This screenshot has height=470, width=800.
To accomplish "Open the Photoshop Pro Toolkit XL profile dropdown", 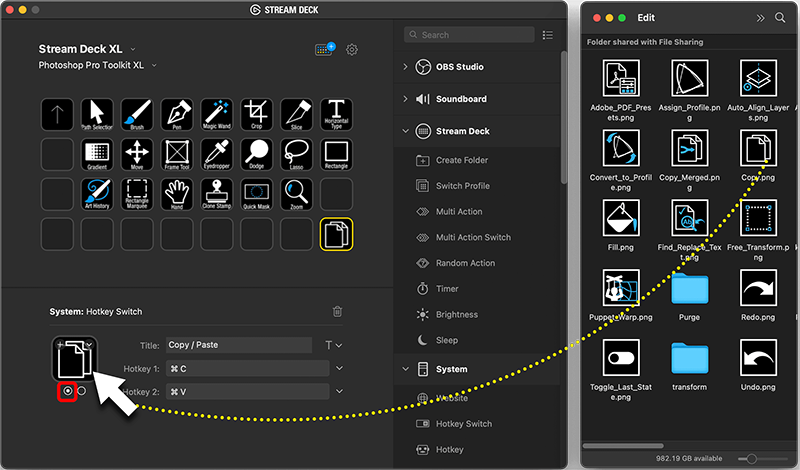I will tap(154, 65).
